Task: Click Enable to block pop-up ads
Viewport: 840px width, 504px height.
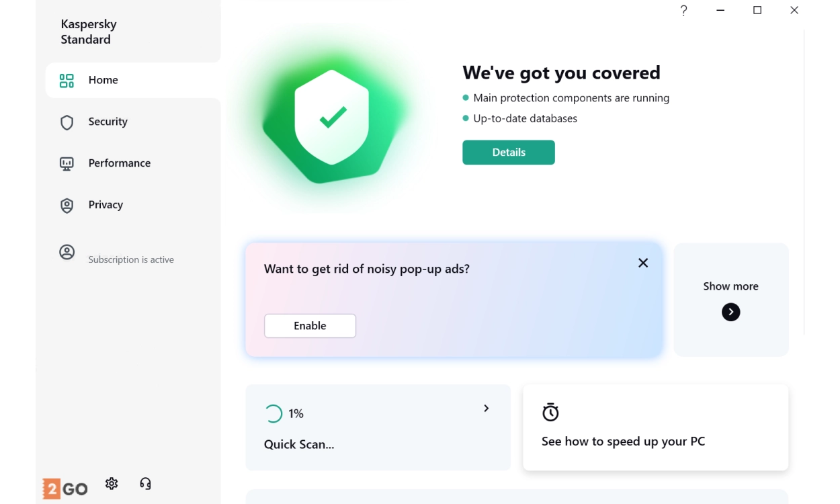Action: 310,326
